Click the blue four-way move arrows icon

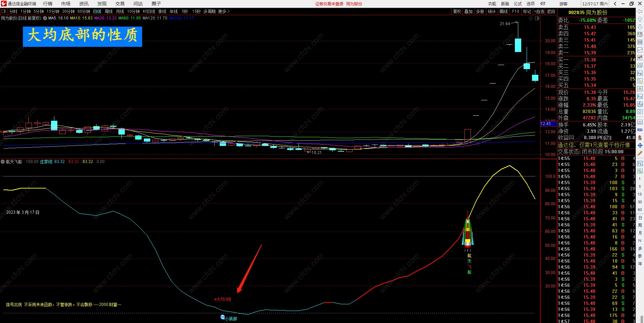(640, 145)
